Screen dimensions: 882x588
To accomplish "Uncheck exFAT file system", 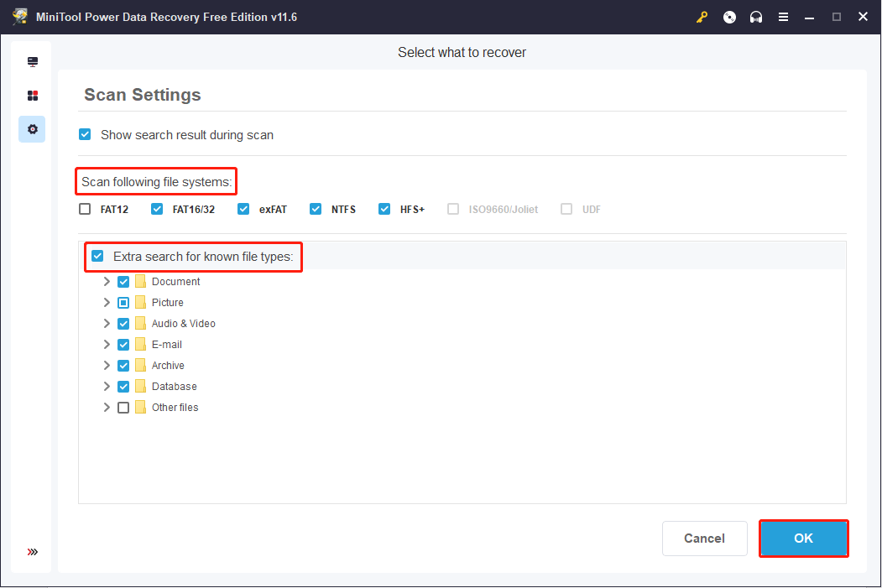I will pyautogui.click(x=243, y=209).
